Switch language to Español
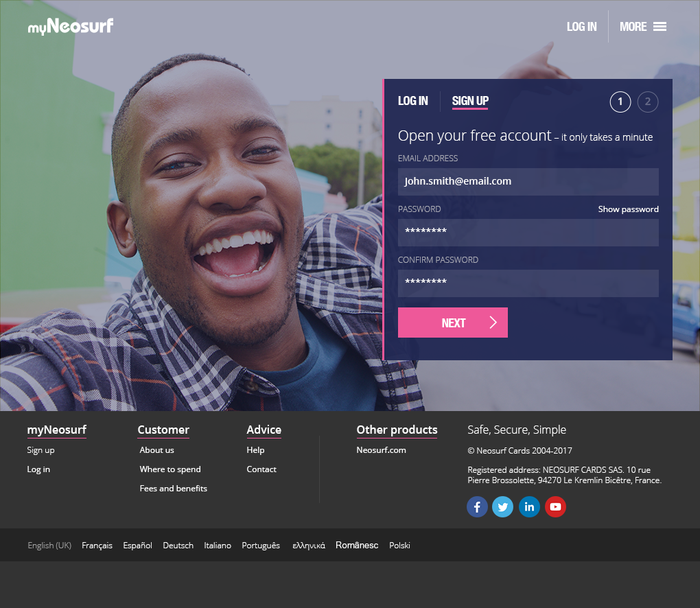The height and width of the screenshot is (608, 700). (x=137, y=546)
